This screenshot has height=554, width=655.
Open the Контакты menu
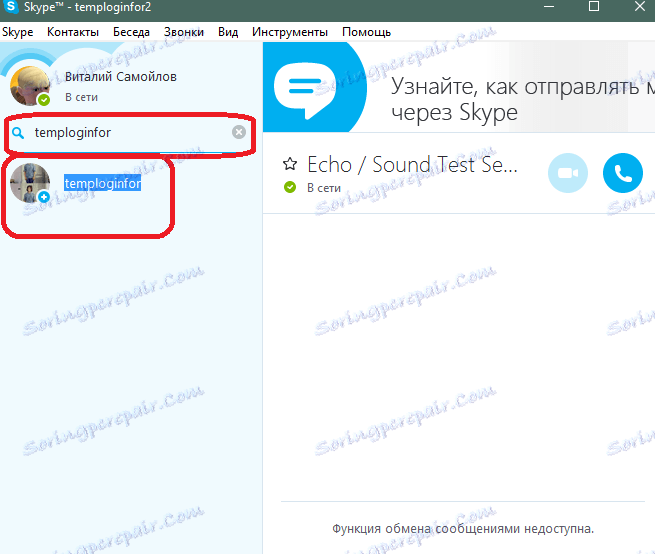[73, 32]
